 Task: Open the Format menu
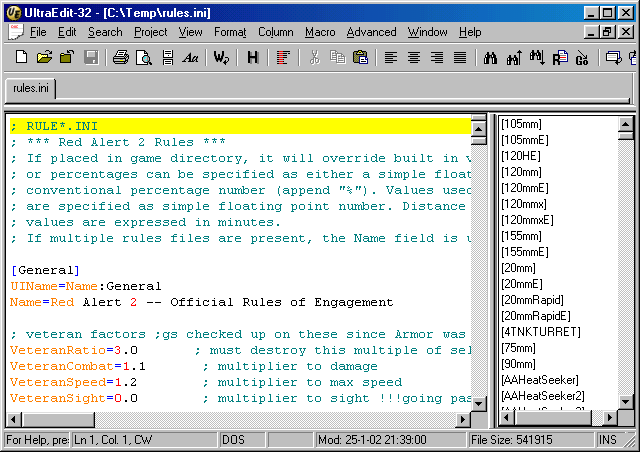[229, 32]
